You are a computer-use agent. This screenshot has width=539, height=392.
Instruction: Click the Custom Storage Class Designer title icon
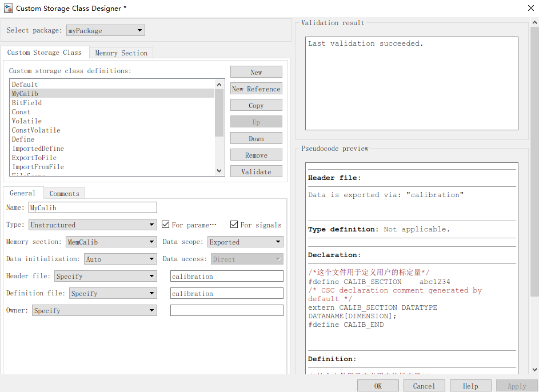(x=8, y=8)
